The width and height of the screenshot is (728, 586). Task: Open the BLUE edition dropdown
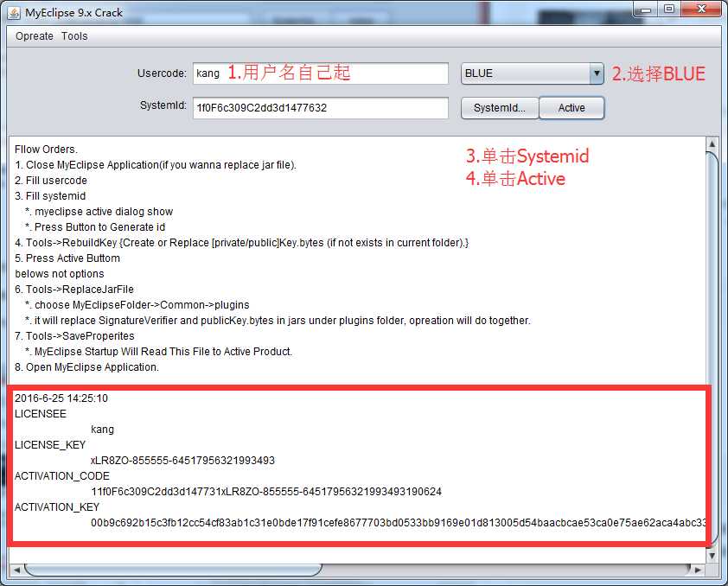pyautogui.click(x=532, y=73)
